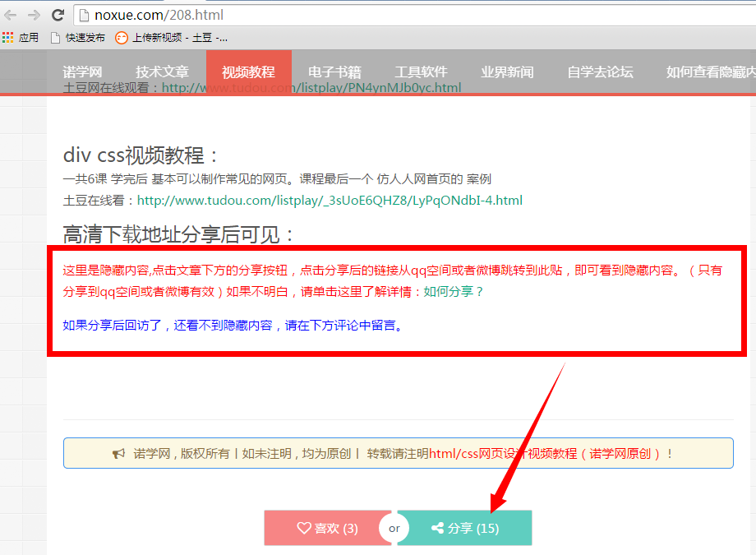This screenshot has height=555, width=756.
Task: Open the 工具软件 menu item
Action: [421, 72]
